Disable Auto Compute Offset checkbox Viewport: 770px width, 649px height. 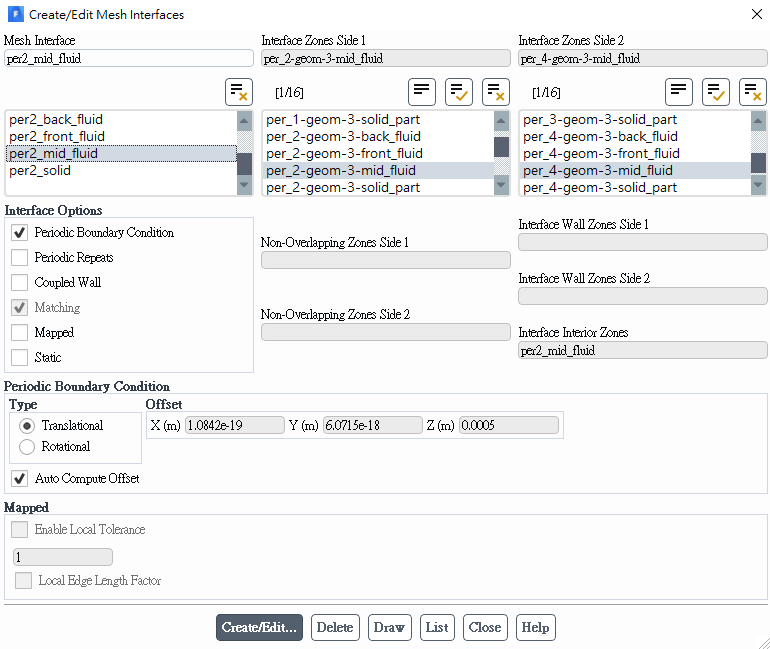point(19,479)
